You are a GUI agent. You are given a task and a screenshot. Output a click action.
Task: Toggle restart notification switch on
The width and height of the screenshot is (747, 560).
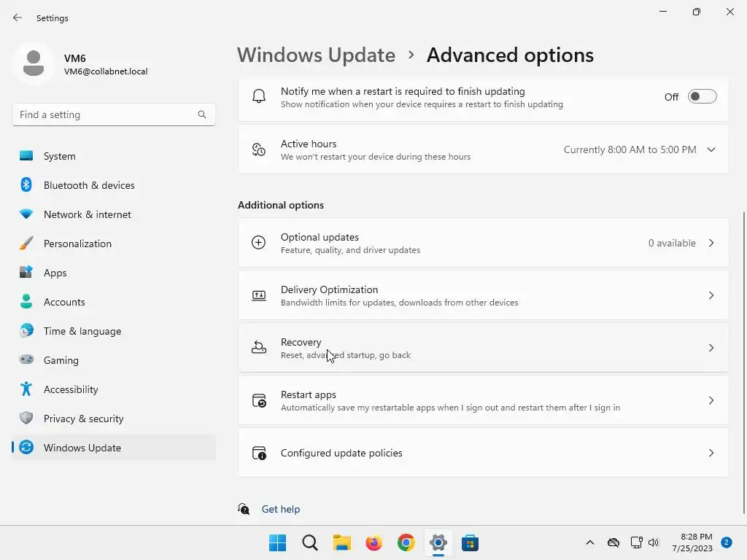tap(703, 97)
